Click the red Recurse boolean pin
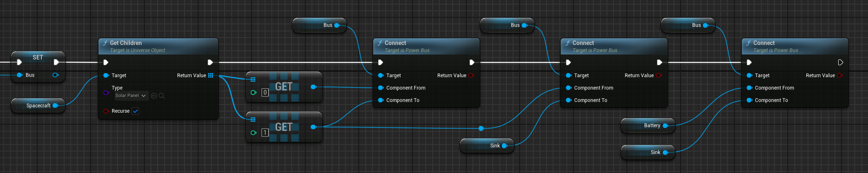 pyautogui.click(x=106, y=111)
